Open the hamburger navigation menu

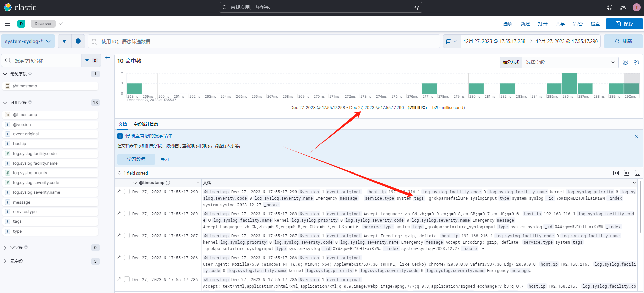(8, 24)
